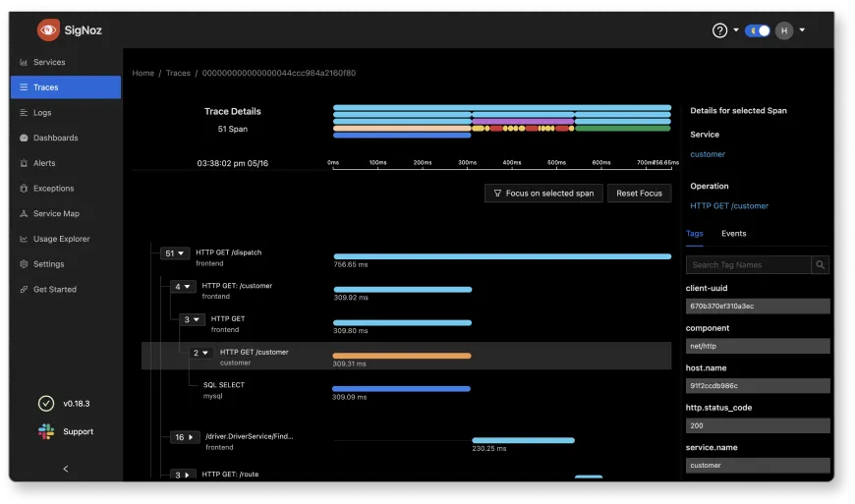Click the 309.92 ms /customer span bar

click(x=402, y=290)
